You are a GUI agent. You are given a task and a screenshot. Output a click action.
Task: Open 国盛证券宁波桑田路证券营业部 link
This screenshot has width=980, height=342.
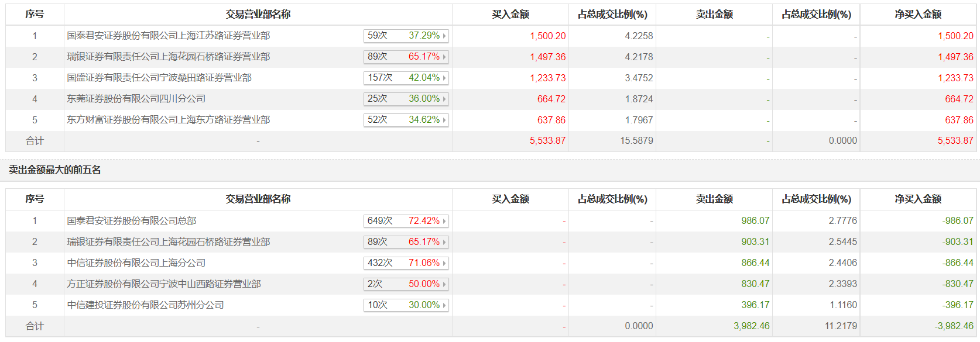(159, 78)
